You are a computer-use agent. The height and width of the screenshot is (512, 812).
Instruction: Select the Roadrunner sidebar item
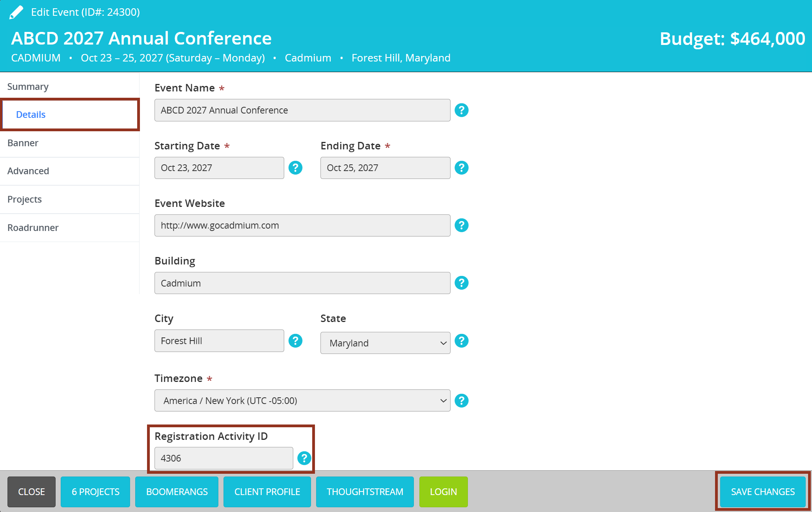33,228
